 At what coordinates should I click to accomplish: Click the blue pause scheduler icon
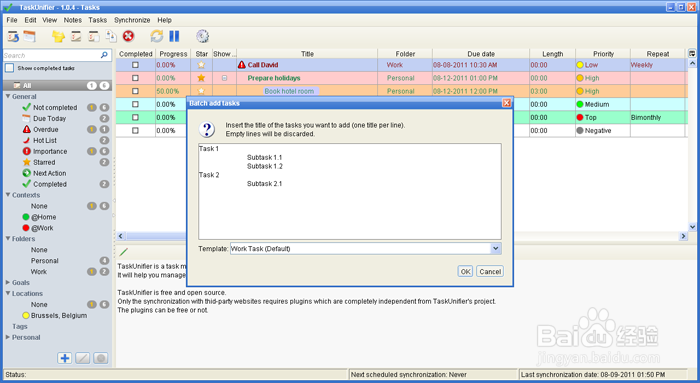174,36
